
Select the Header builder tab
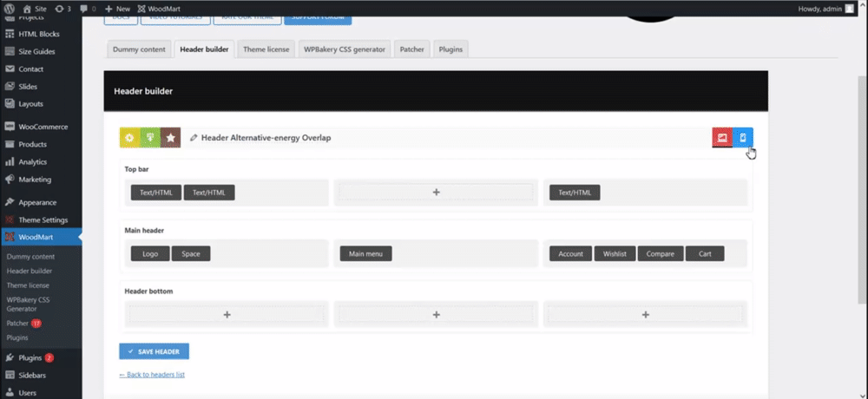204,49
